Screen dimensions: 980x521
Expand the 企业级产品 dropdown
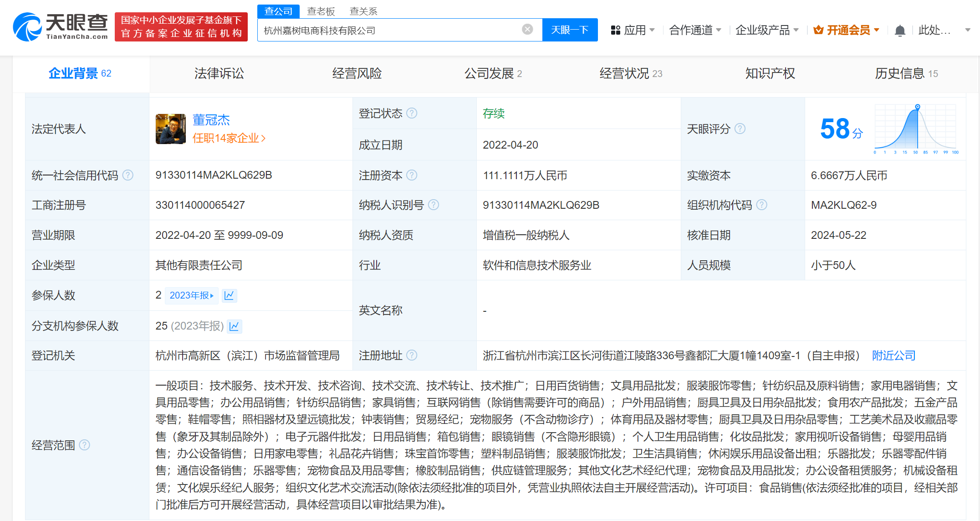click(x=767, y=29)
